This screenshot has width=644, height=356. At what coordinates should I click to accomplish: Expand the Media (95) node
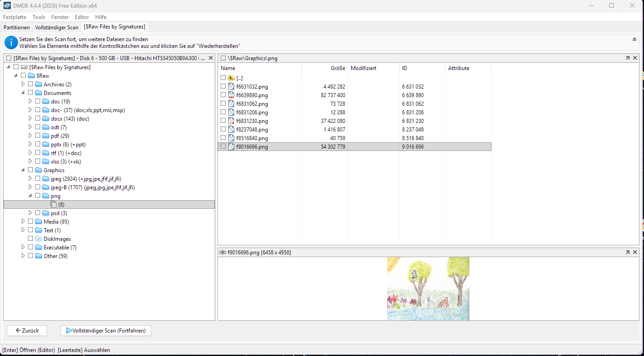tap(23, 221)
